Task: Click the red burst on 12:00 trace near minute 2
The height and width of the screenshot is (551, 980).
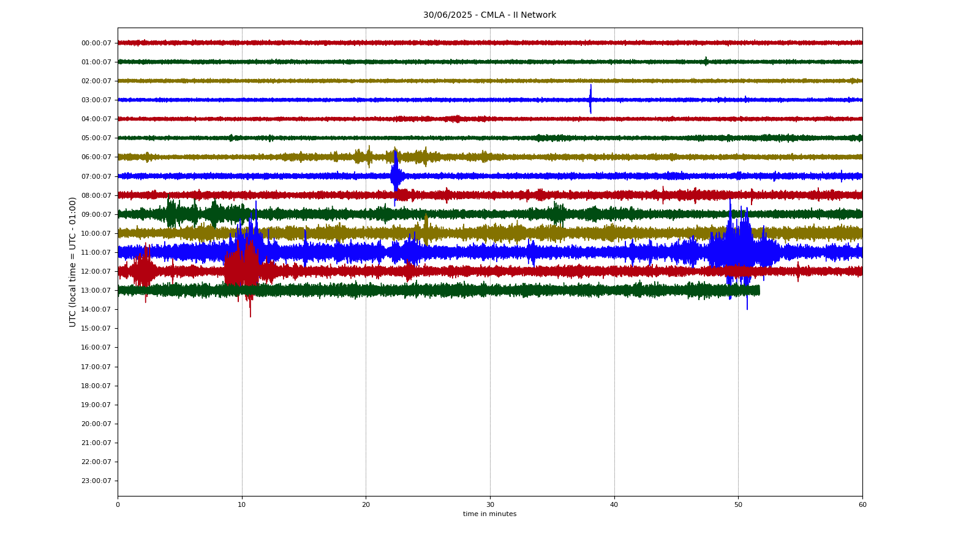Action: coord(143,271)
